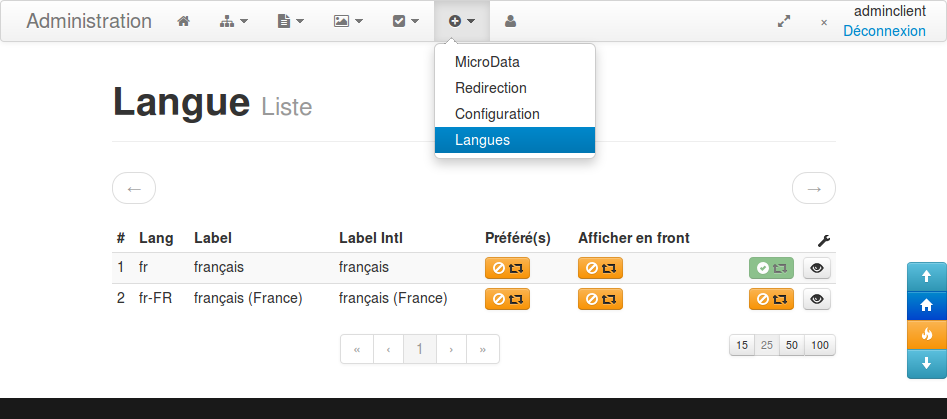The height and width of the screenshot is (419, 947).
Task: Jump to bottom with down arrow button
Action: (x=926, y=363)
